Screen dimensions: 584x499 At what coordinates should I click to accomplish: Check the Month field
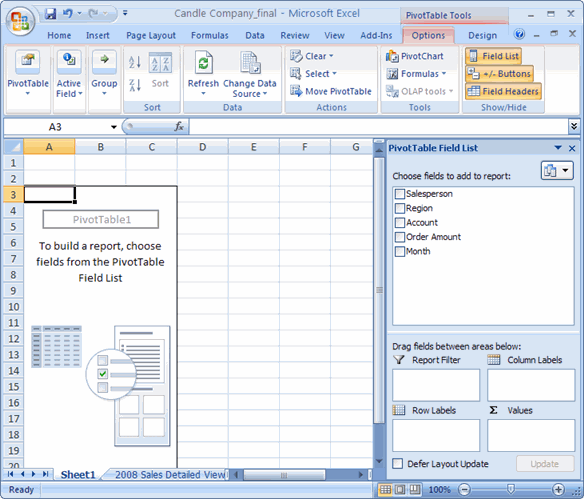[400, 251]
